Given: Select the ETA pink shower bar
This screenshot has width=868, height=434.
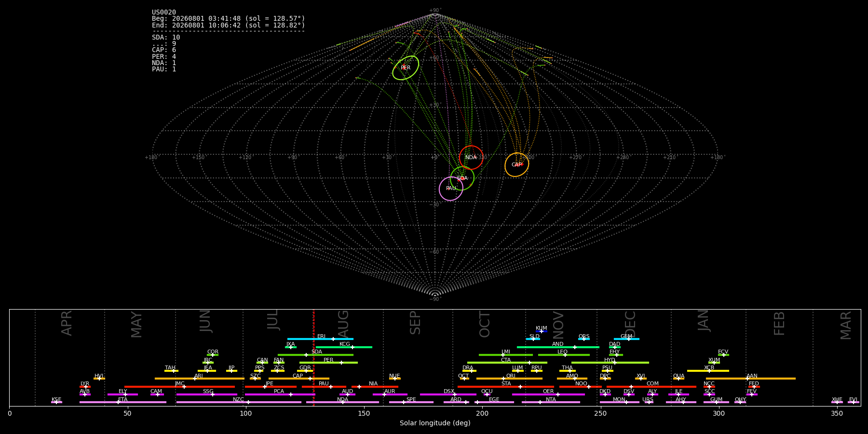Looking at the screenshot, I should coord(123,402).
